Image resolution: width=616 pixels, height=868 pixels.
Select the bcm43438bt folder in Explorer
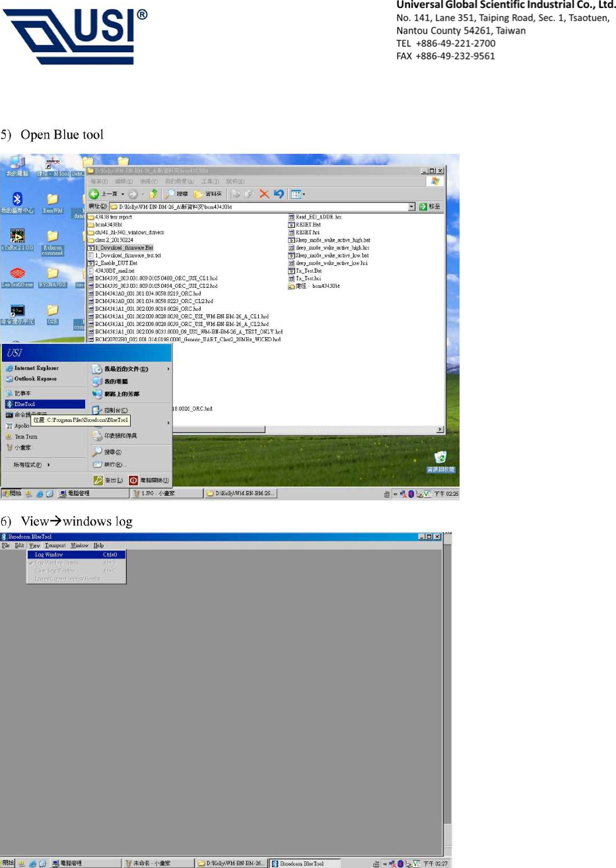pos(106,224)
